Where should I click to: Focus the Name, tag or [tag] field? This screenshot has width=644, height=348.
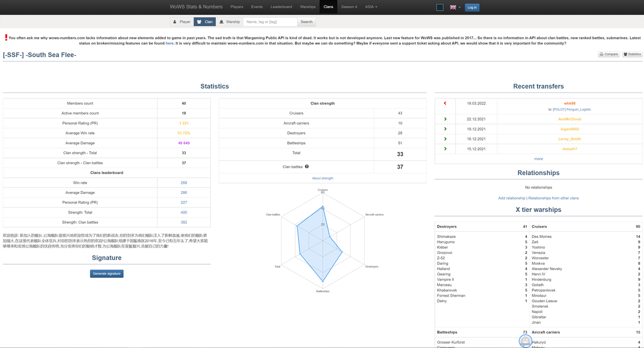(270, 22)
